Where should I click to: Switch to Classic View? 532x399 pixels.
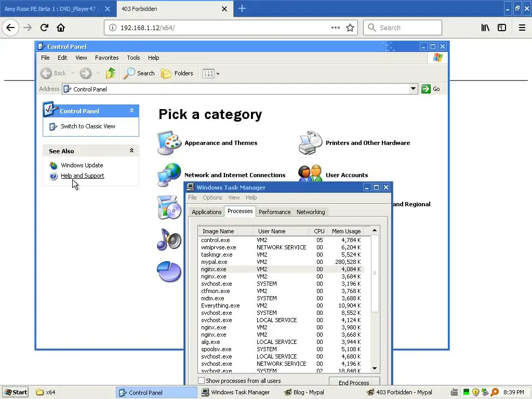(88, 126)
